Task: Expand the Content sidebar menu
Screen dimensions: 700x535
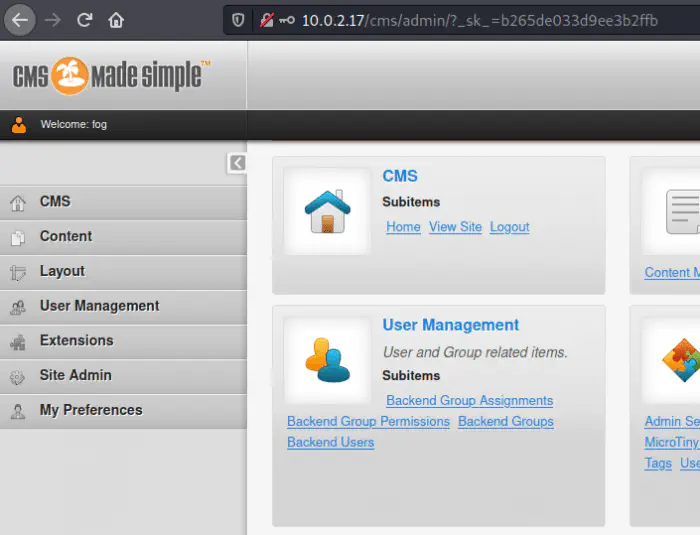Action: (66, 236)
